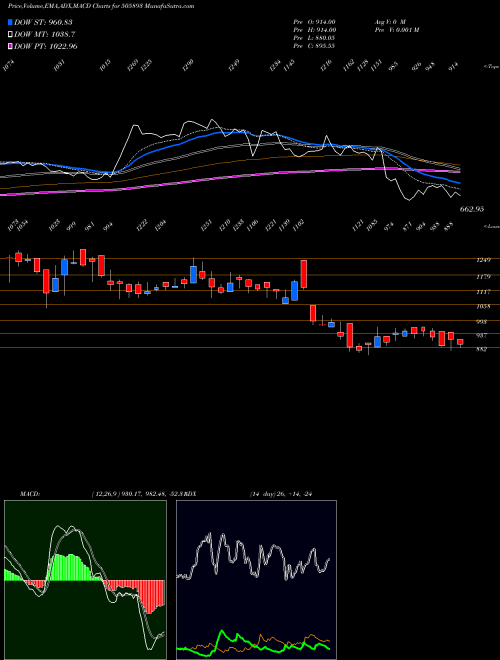
Task: Click the 1058 price axis label
Action: click(x=484, y=306)
